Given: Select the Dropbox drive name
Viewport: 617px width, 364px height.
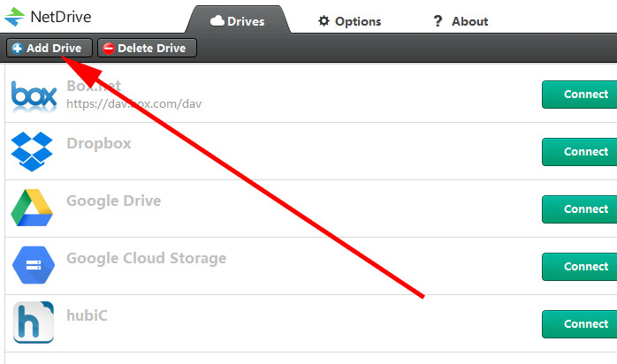Looking at the screenshot, I should 99,143.
